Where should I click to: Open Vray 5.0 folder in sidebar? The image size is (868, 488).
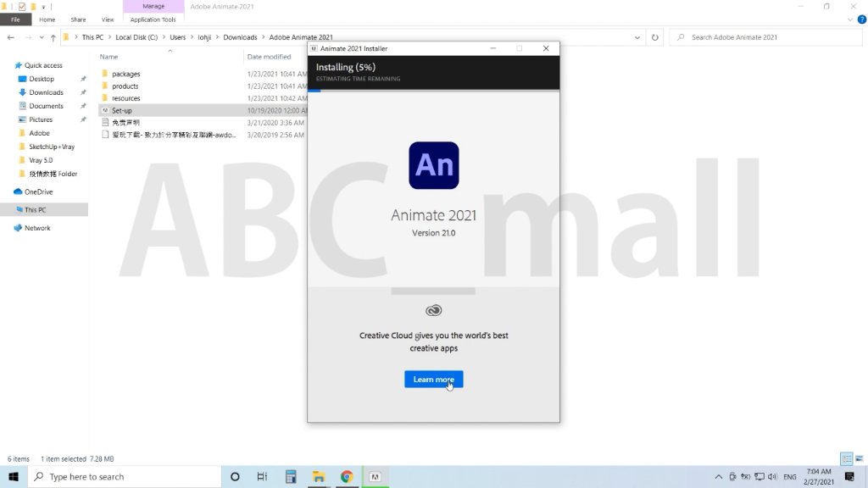pos(41,160)
